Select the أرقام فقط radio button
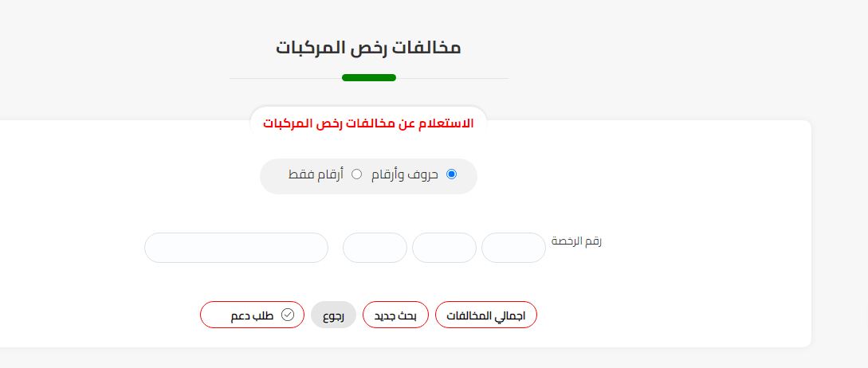Image resolution: width=868 pixels, height=368 pixels. pos(357,174)
